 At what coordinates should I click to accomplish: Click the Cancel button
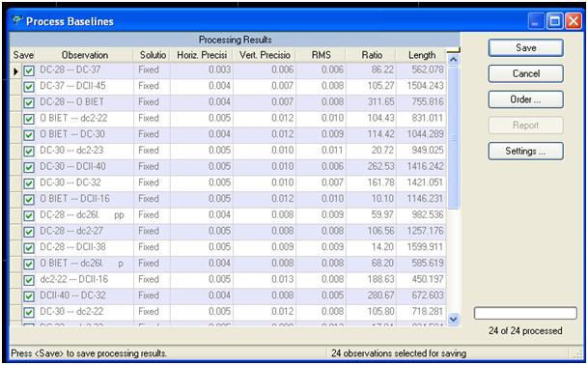click(x=525, y=73)
